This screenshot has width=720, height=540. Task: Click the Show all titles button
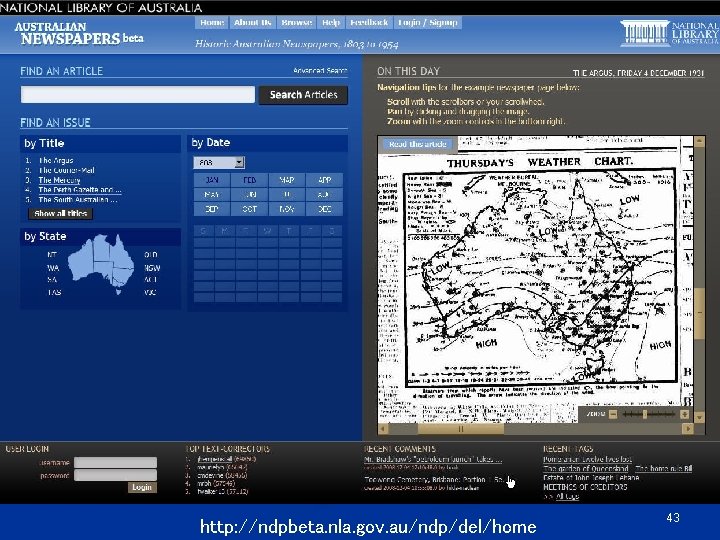[x=61, y=214]
